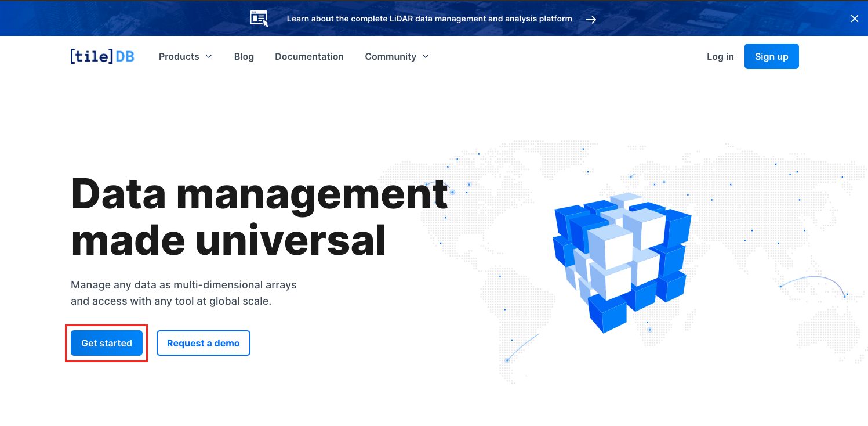The height and width of the screenshot is (426, 868).
Task: Go to the Blog page
Action: point(244,56)
